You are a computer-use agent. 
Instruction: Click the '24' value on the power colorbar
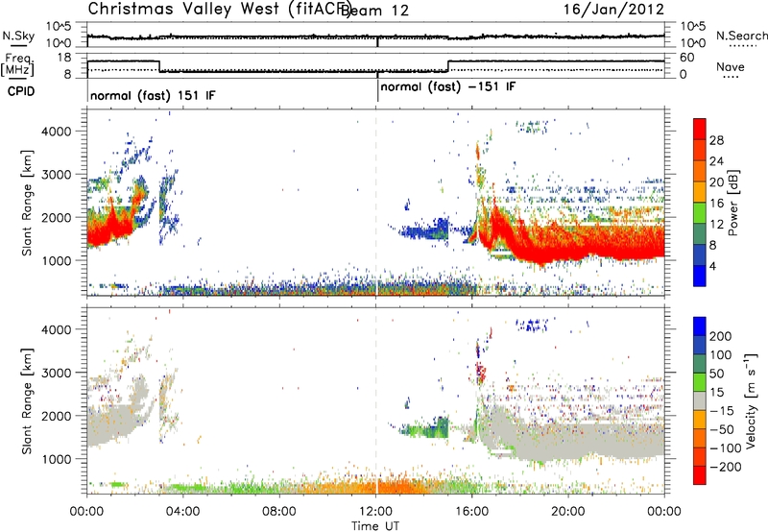(716, 161)
